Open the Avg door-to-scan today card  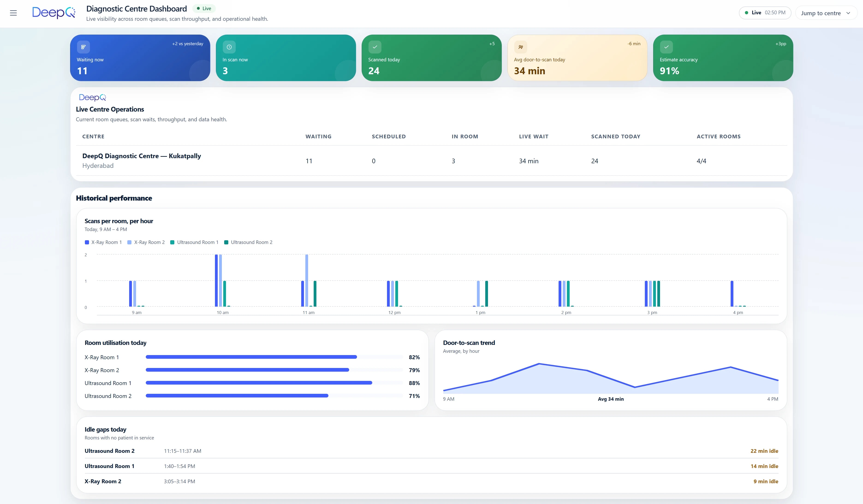(577, 58)
